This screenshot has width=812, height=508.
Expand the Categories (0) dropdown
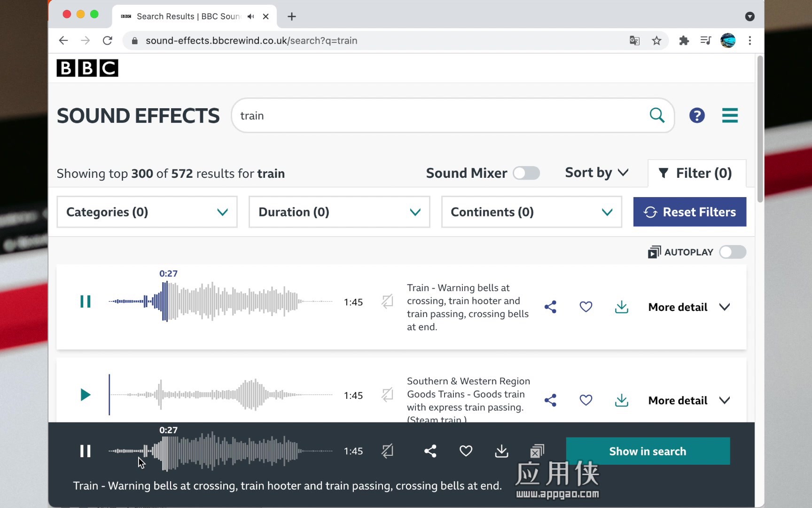[147, 212]
